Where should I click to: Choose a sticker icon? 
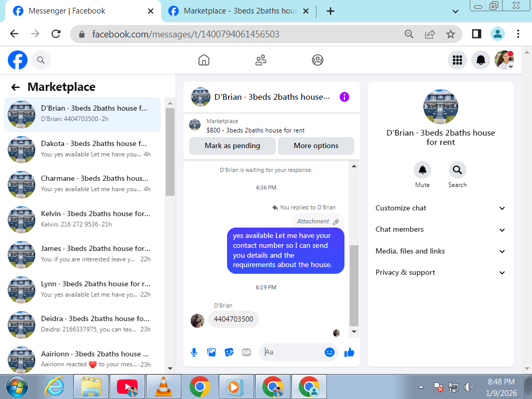tap(229, 352)
